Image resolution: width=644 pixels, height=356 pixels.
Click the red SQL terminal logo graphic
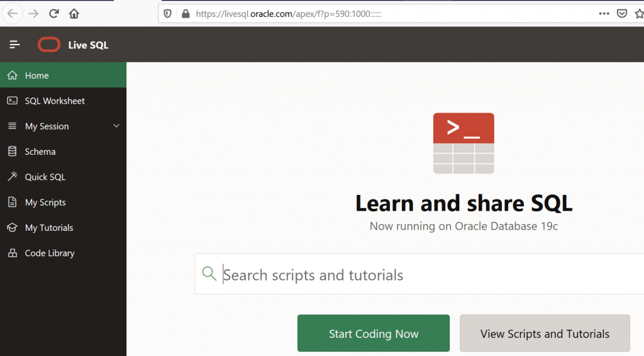coord(464,143)
